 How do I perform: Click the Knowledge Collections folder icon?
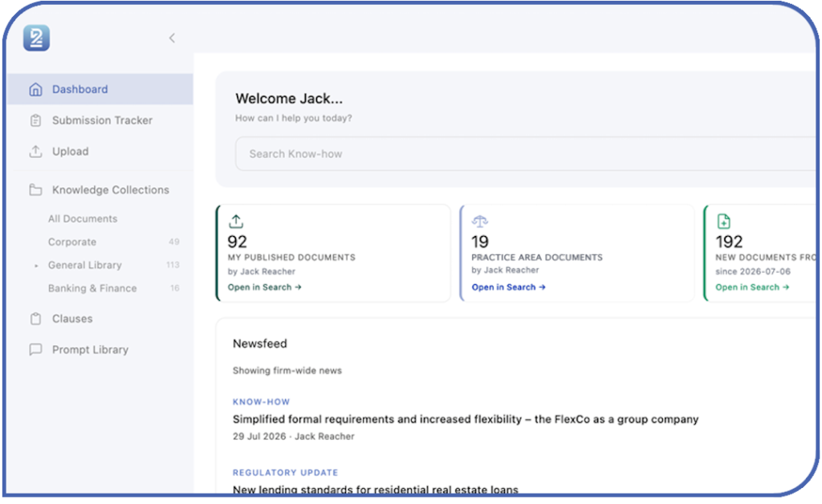[x=35, y=189]
